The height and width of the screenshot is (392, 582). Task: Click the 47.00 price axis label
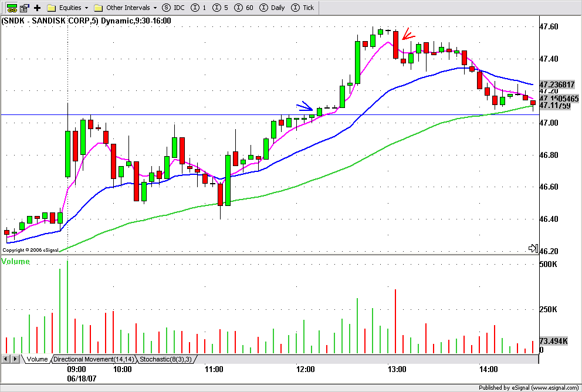point(549,123)
